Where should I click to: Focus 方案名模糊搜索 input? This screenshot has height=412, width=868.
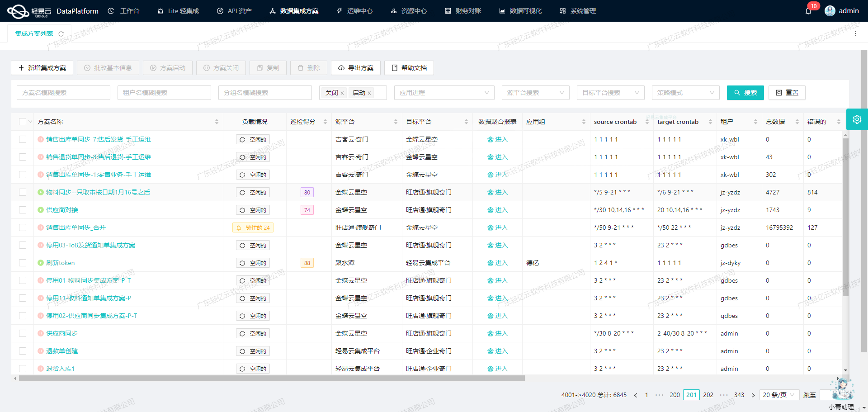coord(63,93)
